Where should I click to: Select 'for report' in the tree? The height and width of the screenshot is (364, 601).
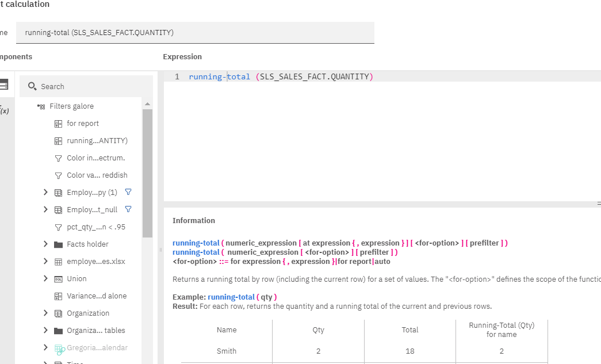pos(83,124)
